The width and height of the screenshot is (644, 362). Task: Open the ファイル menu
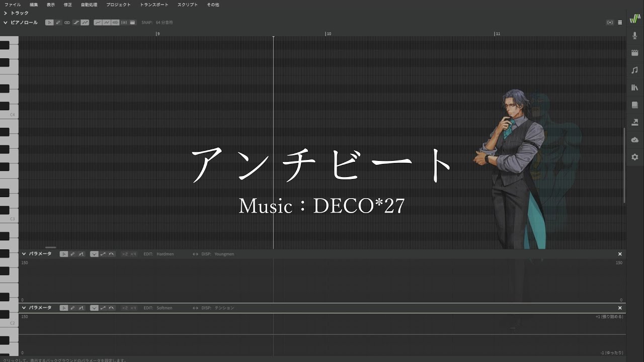[x=13, y=5]
